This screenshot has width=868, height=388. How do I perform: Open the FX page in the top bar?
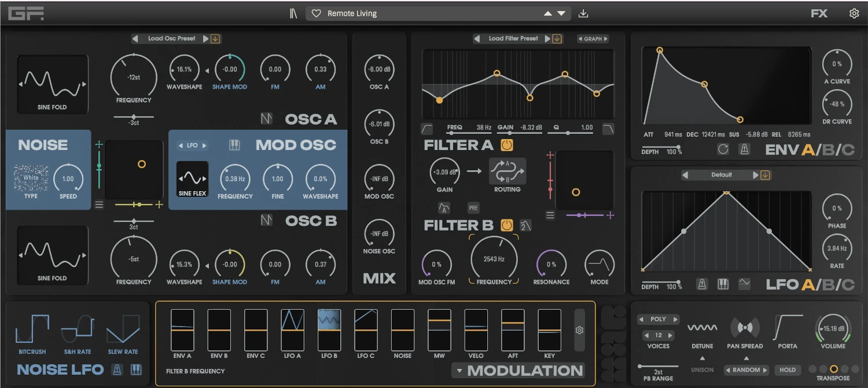[x=819, y=13]
